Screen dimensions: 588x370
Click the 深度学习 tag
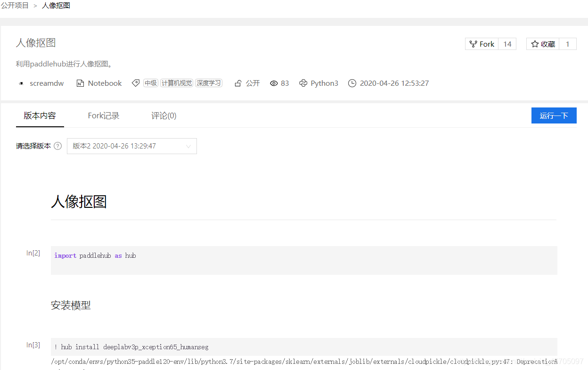click(x=209, y=83)
